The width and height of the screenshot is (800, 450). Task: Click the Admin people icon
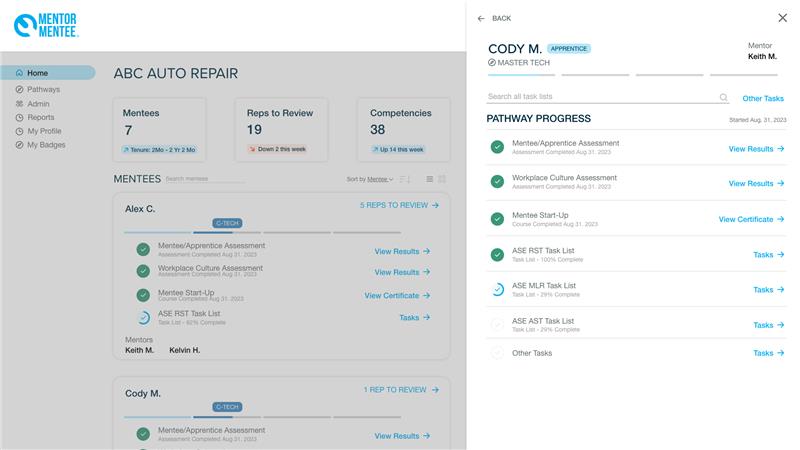pyautogui.click(x=19, y=104)
